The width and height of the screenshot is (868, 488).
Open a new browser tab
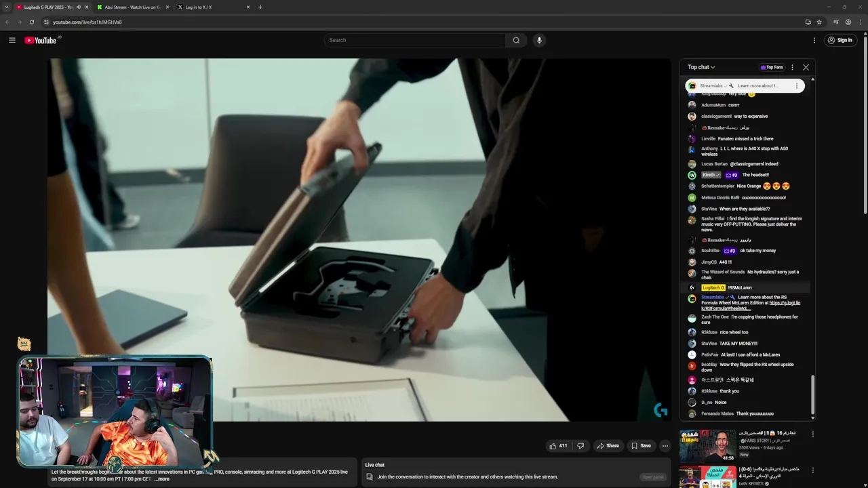click(x=260, y=7)
